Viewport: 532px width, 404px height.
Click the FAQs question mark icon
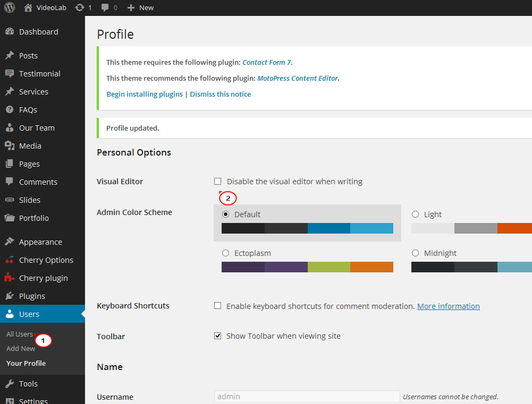point(10,109)
